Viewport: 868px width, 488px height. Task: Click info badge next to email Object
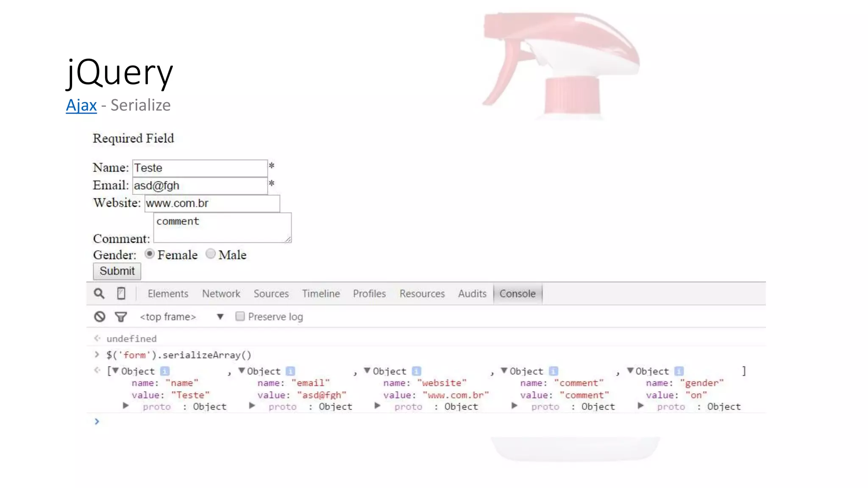[x=290, y=371]
